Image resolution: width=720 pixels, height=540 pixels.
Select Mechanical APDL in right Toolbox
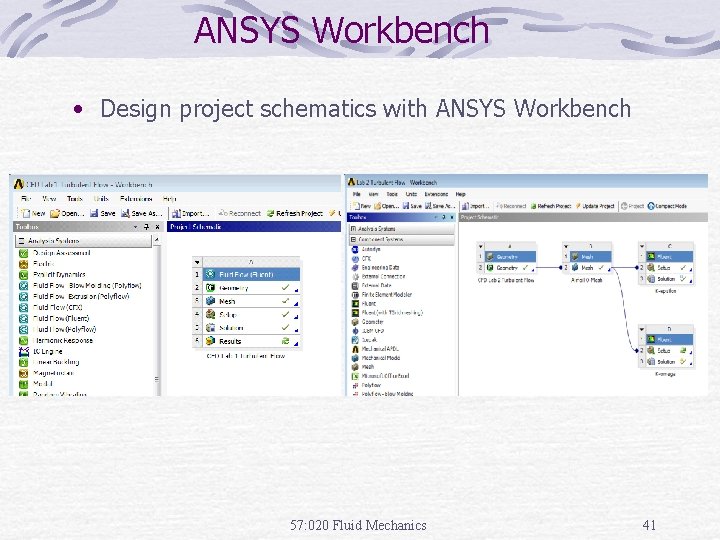[375, 349]
